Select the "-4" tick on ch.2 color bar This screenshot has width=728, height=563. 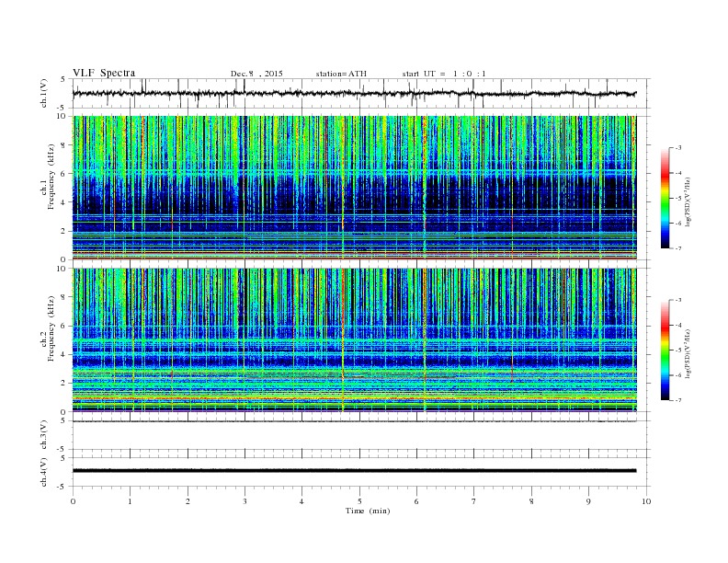pos(678,325)
